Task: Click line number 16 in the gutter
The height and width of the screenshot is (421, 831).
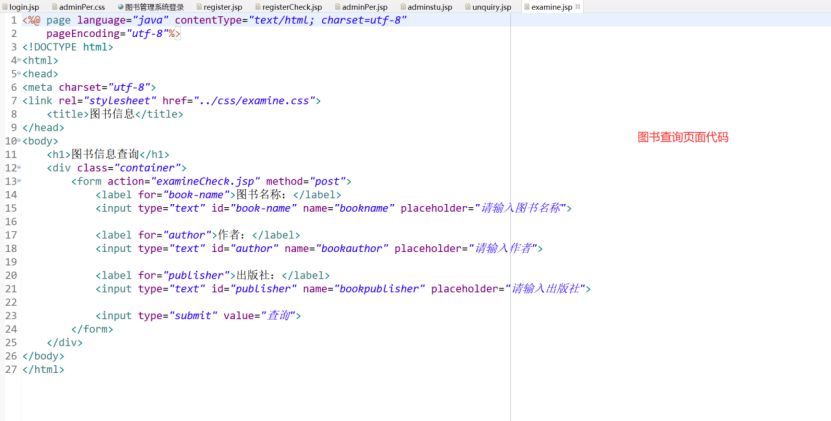Action: [11, 222]
